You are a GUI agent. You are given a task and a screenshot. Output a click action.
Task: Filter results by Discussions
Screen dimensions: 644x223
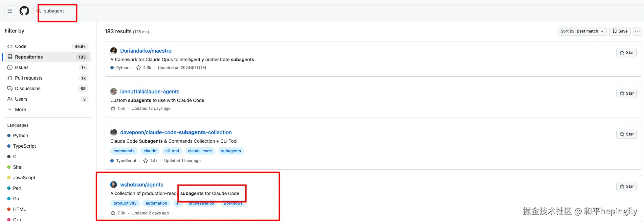(47, 88)
